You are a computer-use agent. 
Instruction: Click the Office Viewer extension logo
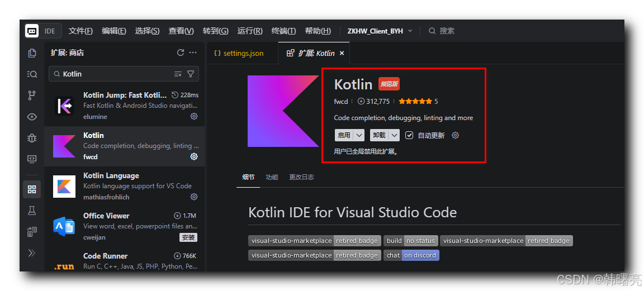point(64,227)
